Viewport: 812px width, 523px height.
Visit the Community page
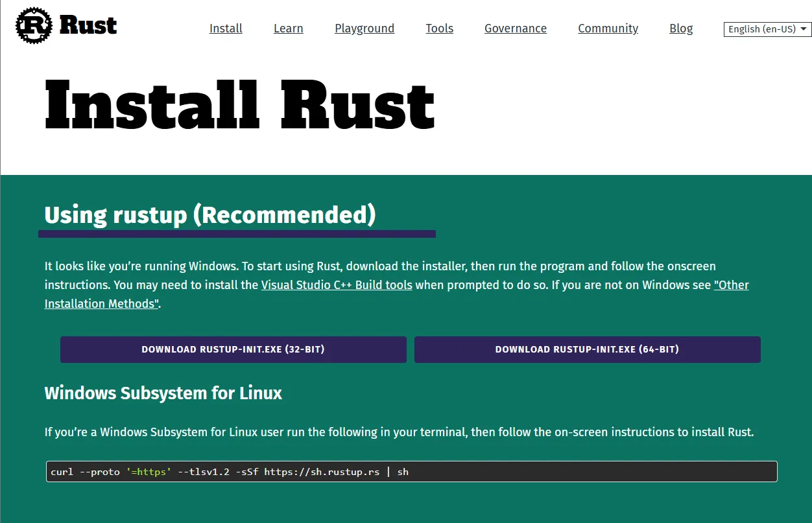(x=608, y=29)
